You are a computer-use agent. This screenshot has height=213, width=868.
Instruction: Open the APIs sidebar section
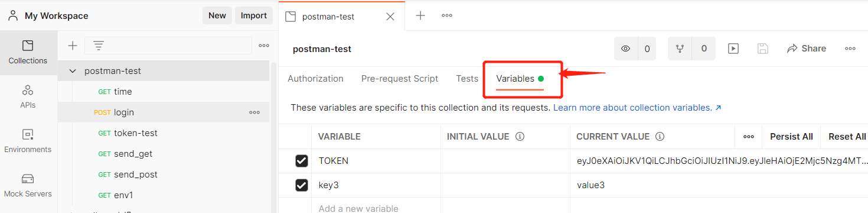(x=28, y=97)
